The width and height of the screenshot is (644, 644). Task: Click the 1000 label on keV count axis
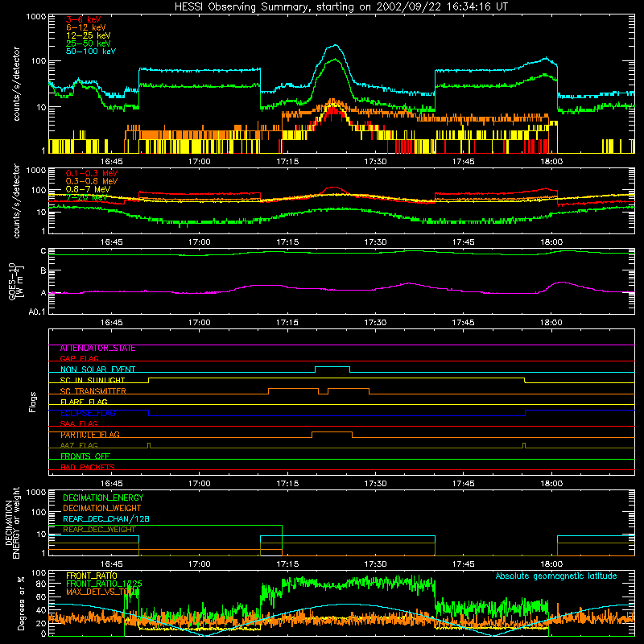tap(36, 16)
